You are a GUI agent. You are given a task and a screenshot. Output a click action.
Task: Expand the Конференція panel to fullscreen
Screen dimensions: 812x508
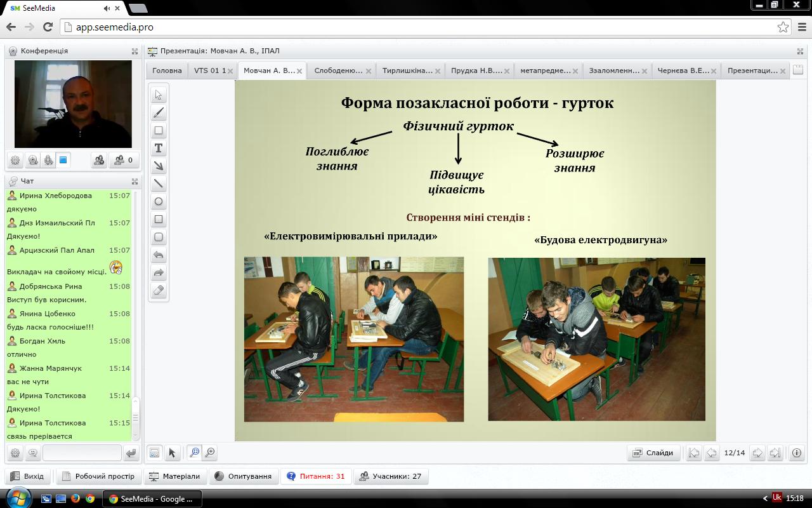[x=134, y=51]
